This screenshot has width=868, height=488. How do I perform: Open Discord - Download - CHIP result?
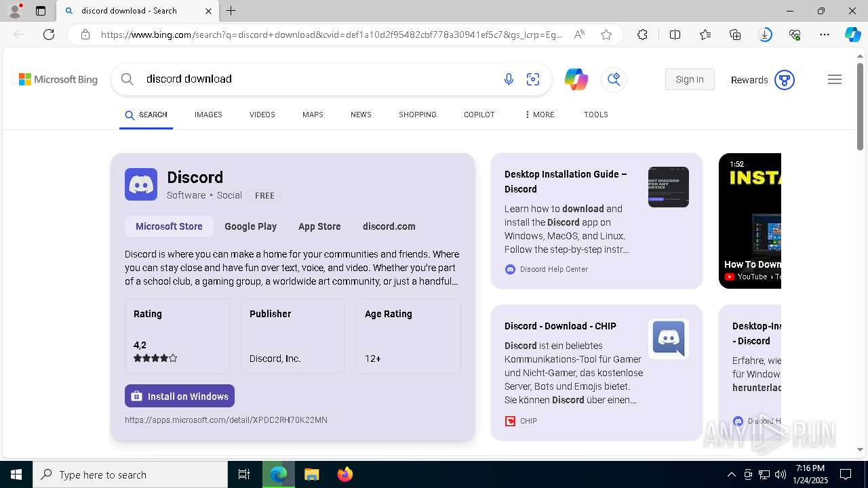(x=560, y=326)
